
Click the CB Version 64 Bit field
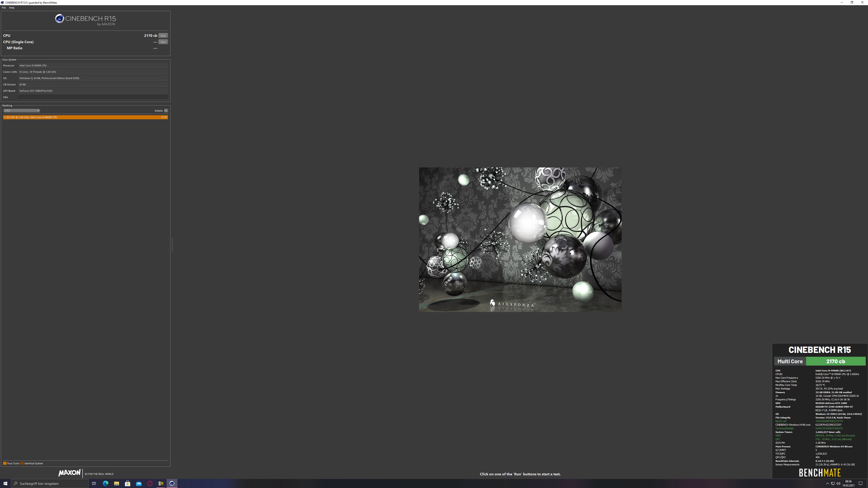pyautogui.click(x=93, y=84)
